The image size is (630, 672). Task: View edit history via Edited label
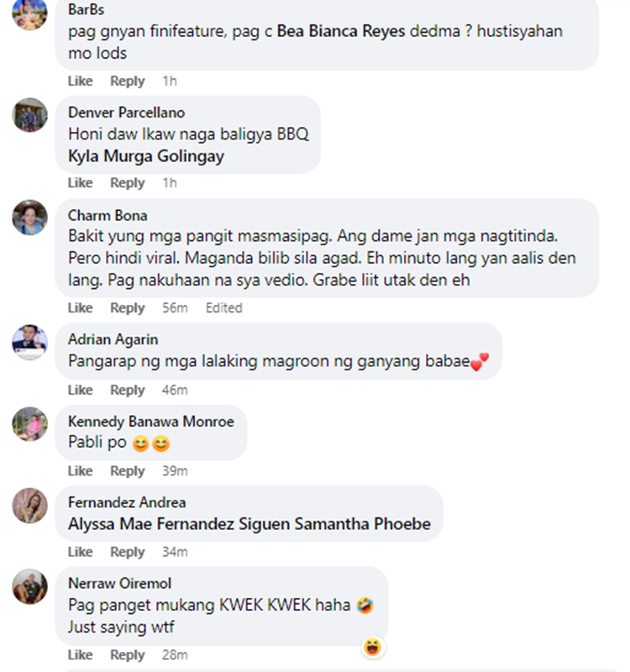coord(223,307)
